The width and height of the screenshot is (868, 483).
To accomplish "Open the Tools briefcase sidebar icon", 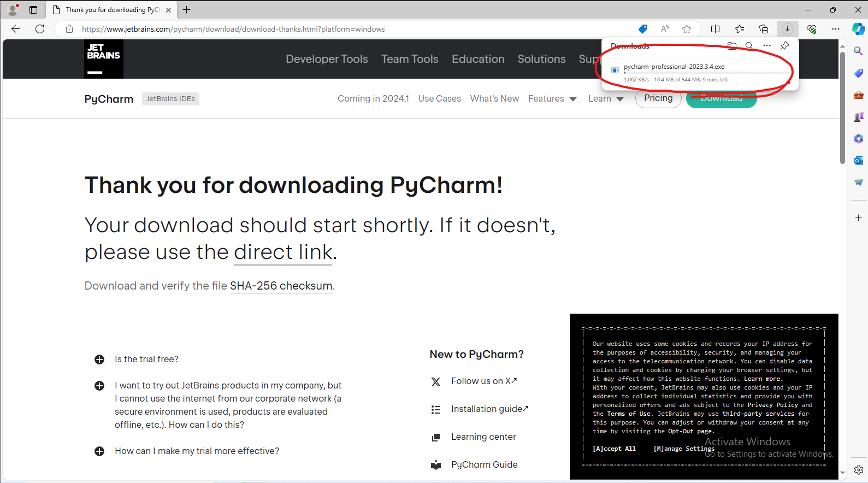I will (x=858, y=95).
